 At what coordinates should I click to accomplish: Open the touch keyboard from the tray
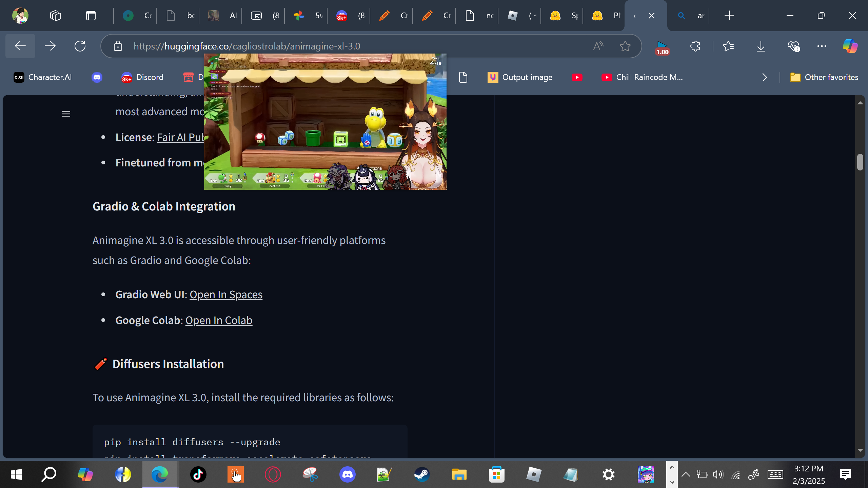[x=775, y=474]
